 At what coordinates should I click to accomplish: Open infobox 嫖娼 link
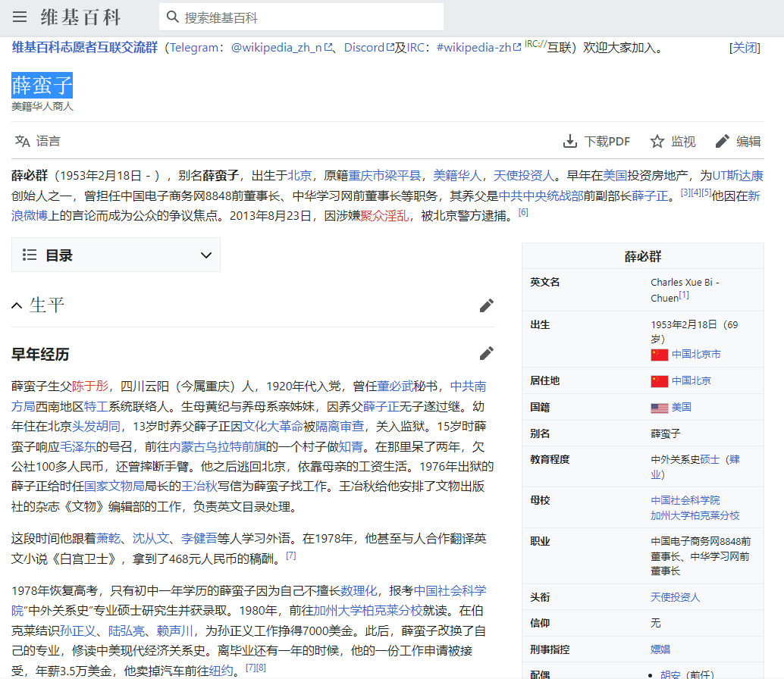tap(660, 649)
